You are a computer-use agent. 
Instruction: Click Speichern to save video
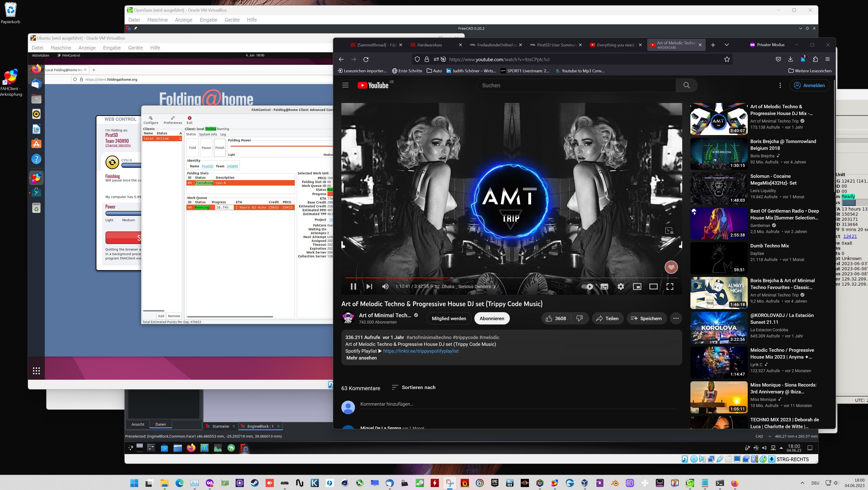(x=646, y=319)
